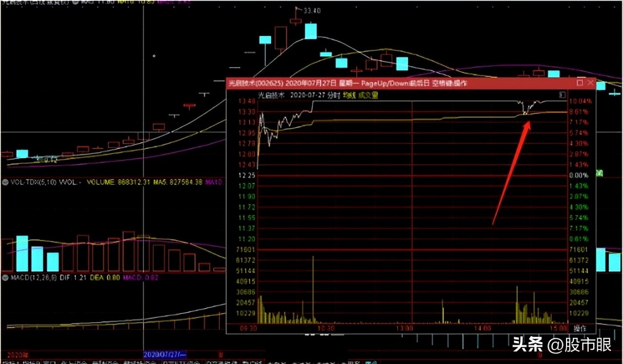Click the 13:00 time axis label
The width and height of the screenshot is (623, 364).
[404, 328]
